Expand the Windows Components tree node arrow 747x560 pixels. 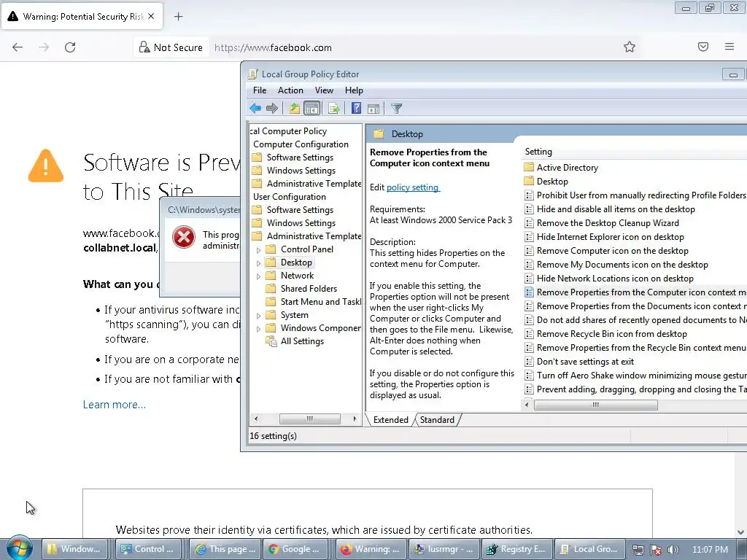tap(259, 329)
